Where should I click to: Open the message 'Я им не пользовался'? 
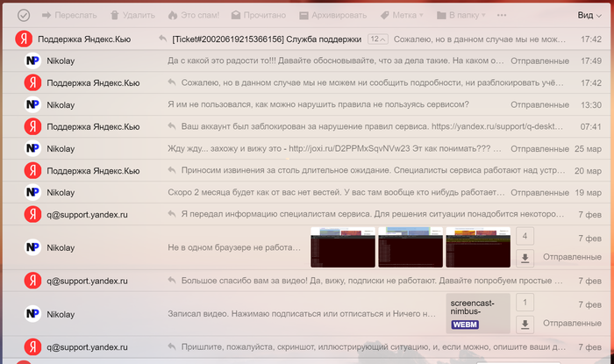click(318, 104)
